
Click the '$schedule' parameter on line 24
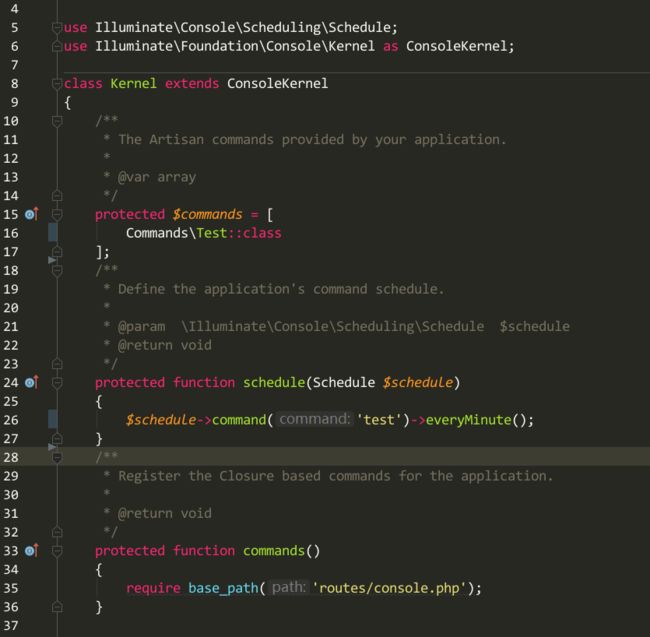[x=418, y=382]
